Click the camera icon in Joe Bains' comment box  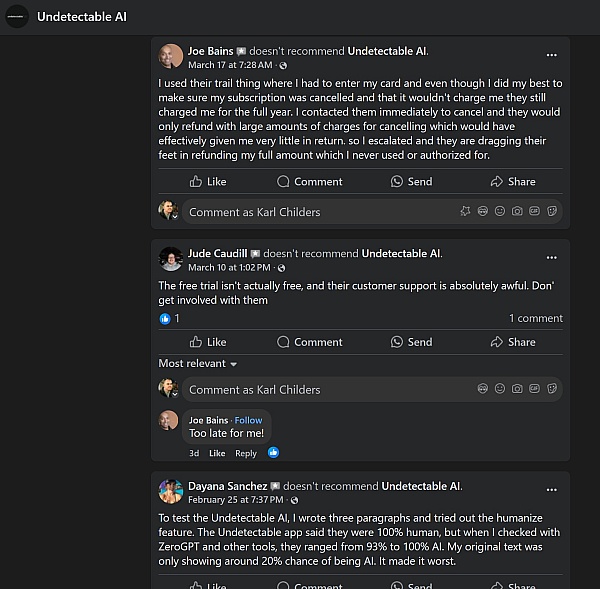(x=517, y=211)
